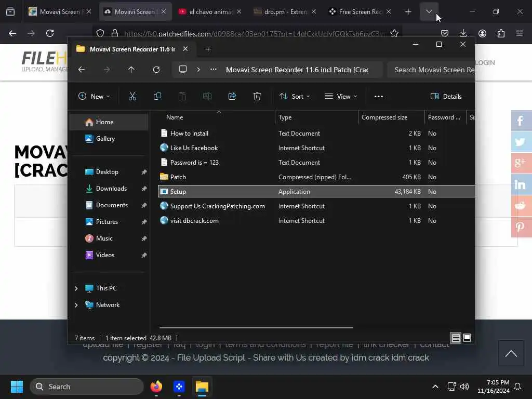This screenshot has width=532, height=399.
Task: Click the Search Movavi Screen Recorder field
Action: [431, 70]
